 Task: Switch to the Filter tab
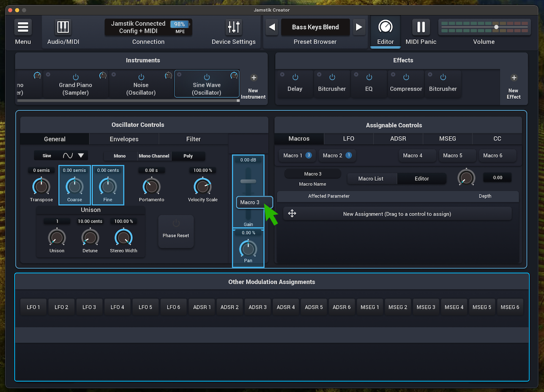tap(193, 139)
